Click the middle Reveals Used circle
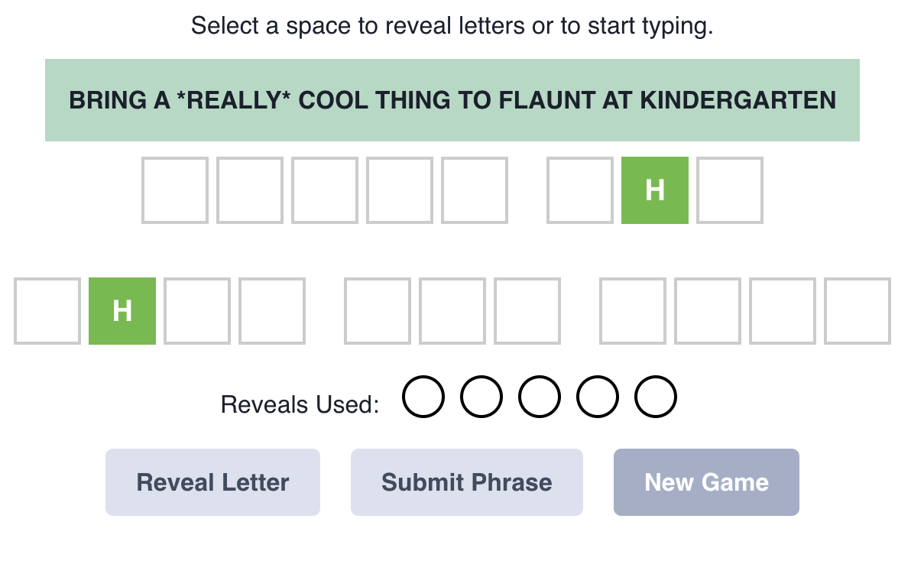The width and height of the screenshot is (924, 561). pos(539,397)
